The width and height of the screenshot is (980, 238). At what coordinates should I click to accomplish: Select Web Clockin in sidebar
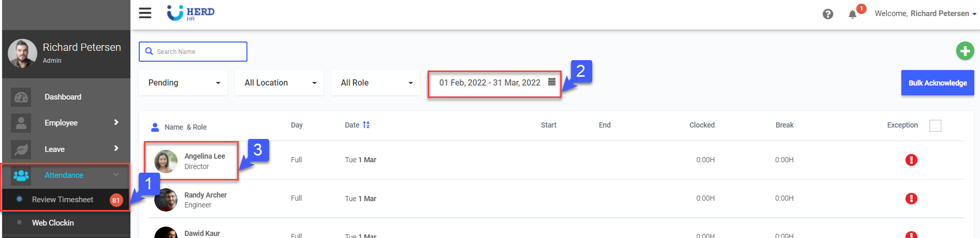point(53,223)
